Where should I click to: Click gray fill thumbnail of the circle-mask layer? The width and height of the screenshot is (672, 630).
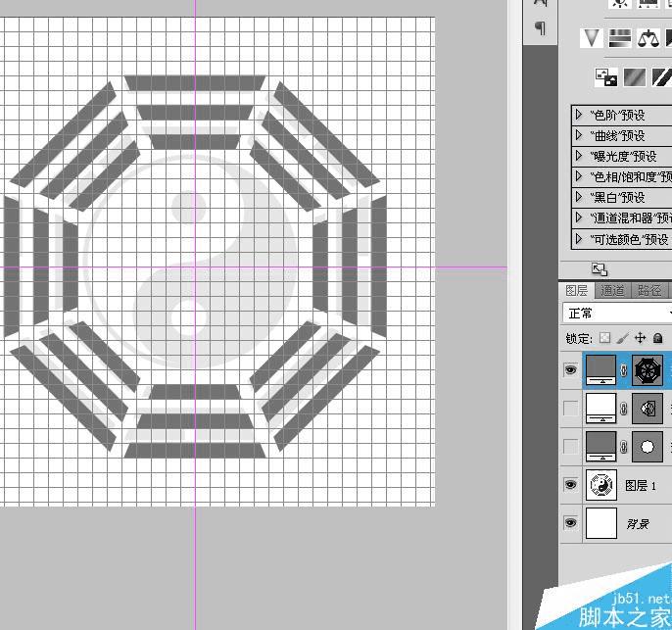click(600, 446)
